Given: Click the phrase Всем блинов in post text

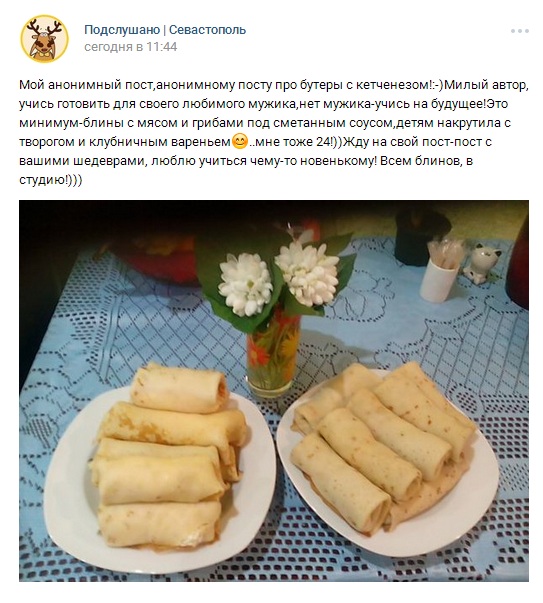Looking at the screenshot, I should tap(418, 161).
